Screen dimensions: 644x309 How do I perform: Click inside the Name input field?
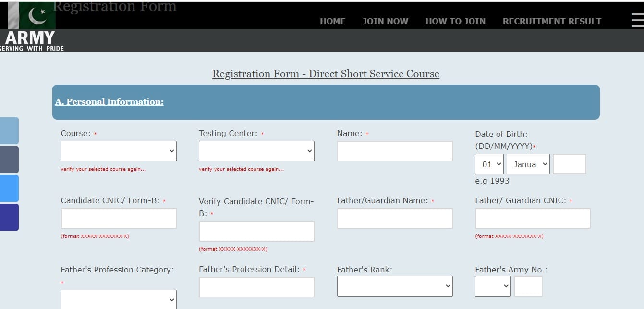(x=395, y=150)
